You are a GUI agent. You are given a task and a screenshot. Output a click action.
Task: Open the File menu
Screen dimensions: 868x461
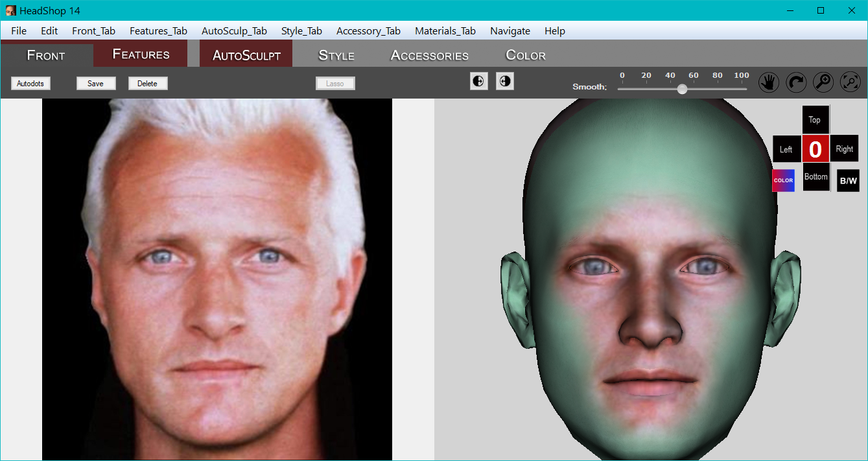click(x=19, y=30)
